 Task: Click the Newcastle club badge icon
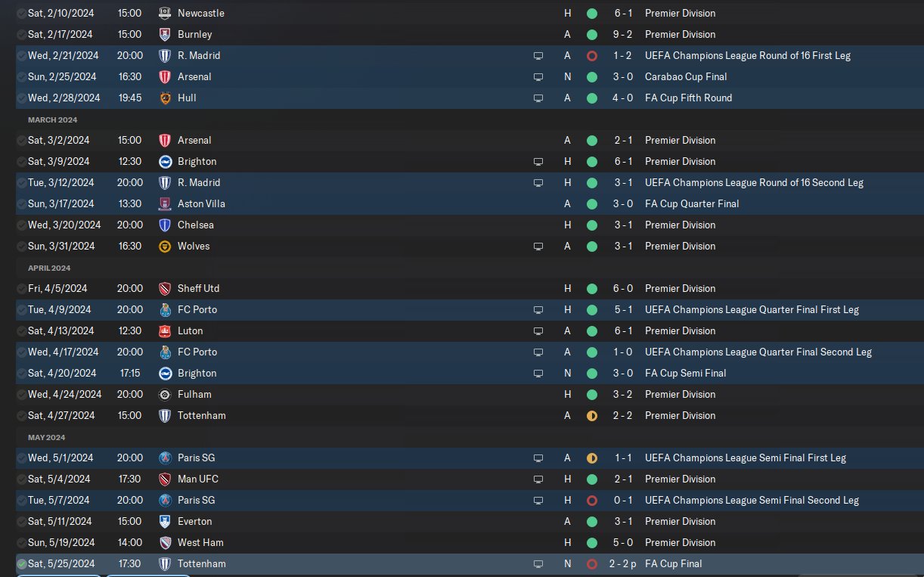click(165, 13)
